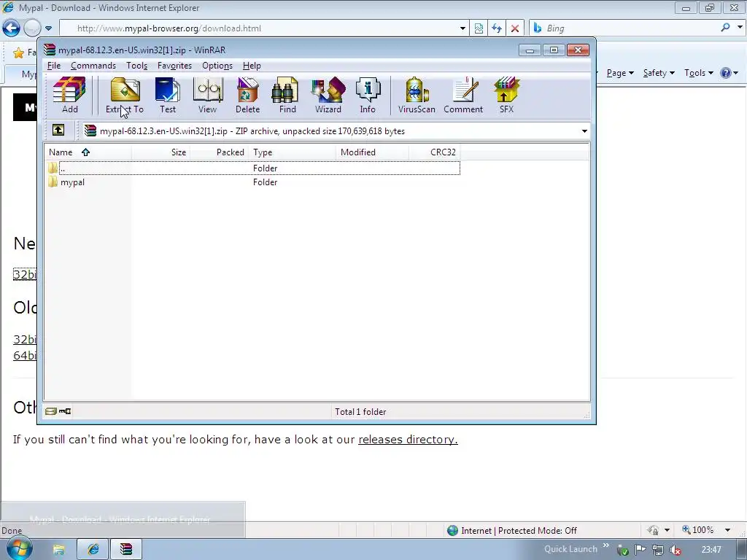Image resolution: width=747 pixels, height=560 pixels.
Task: Click Internet Explorer Back button
Action: pyautogui.click(x=11, y=28)
